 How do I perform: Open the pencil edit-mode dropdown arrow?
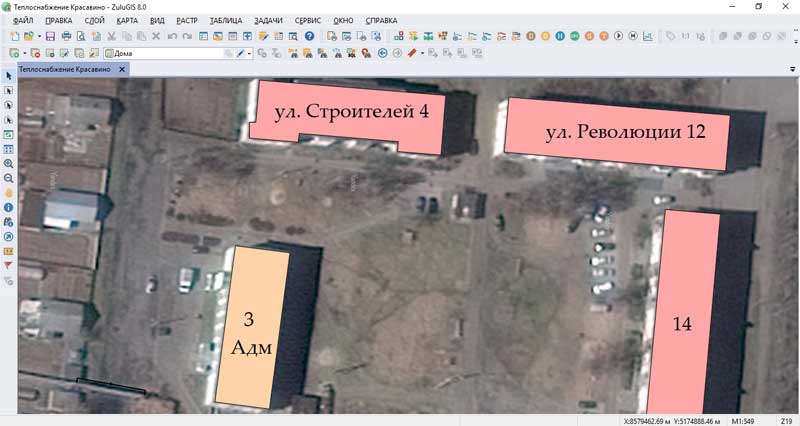pos(250,53)
